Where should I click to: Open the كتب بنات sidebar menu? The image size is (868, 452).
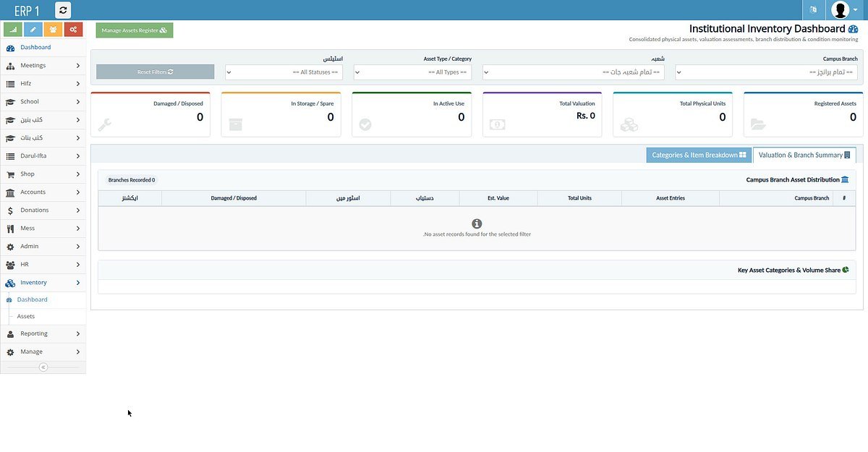point(43,138)
